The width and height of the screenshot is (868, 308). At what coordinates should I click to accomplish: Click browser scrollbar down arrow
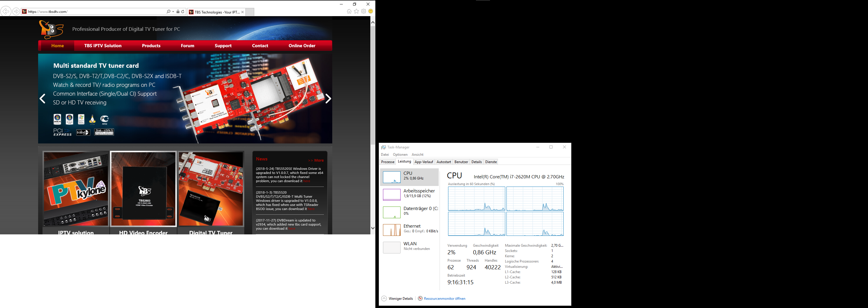click(x=373, y=228)
